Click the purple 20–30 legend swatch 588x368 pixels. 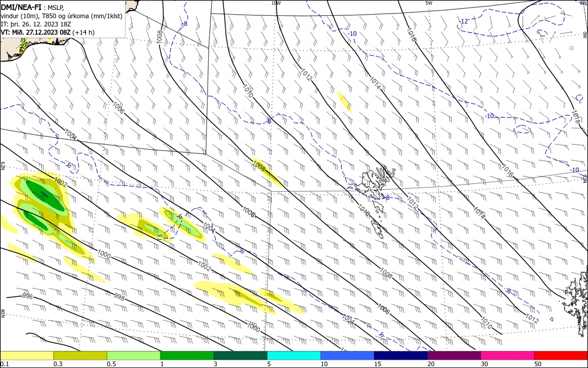pyautogui.click(x=454, y=356)
